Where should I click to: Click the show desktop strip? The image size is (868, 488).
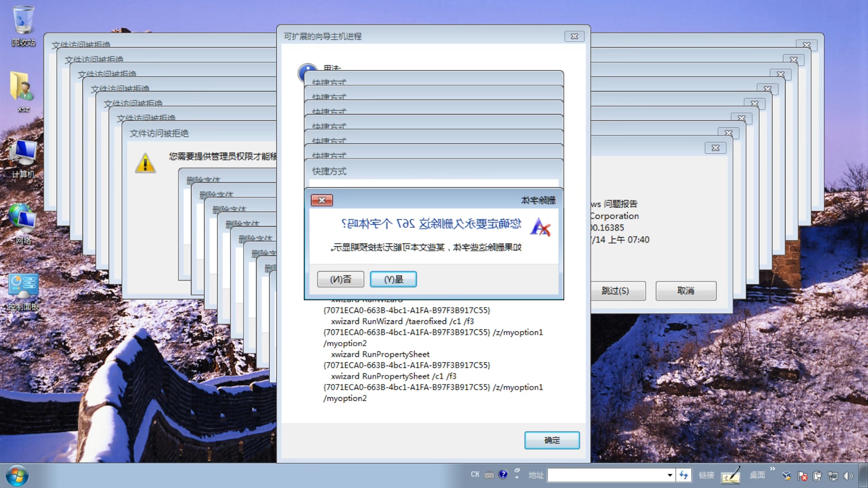coord(863,475)
